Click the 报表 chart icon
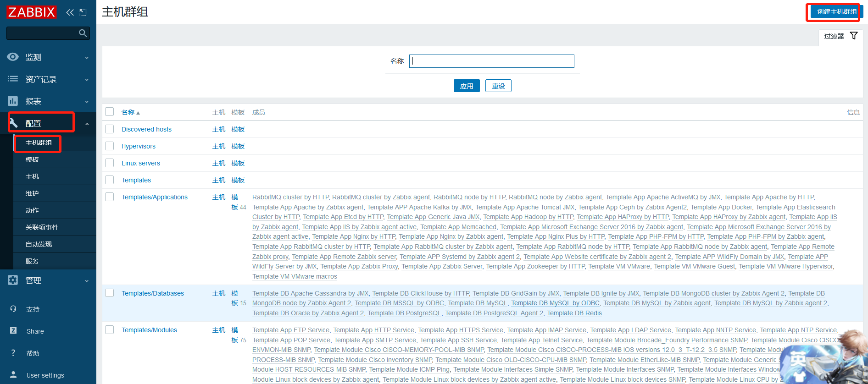 click(x=13, y=101)
